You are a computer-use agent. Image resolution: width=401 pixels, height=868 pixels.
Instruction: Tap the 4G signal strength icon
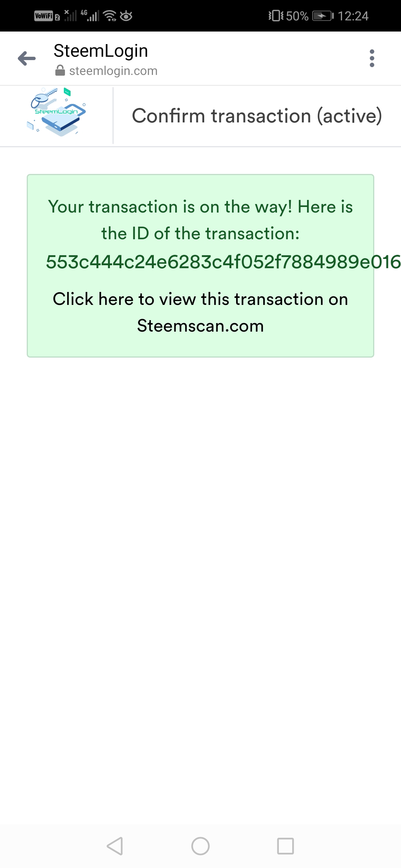pyautogui.click(x=90, y=16)
